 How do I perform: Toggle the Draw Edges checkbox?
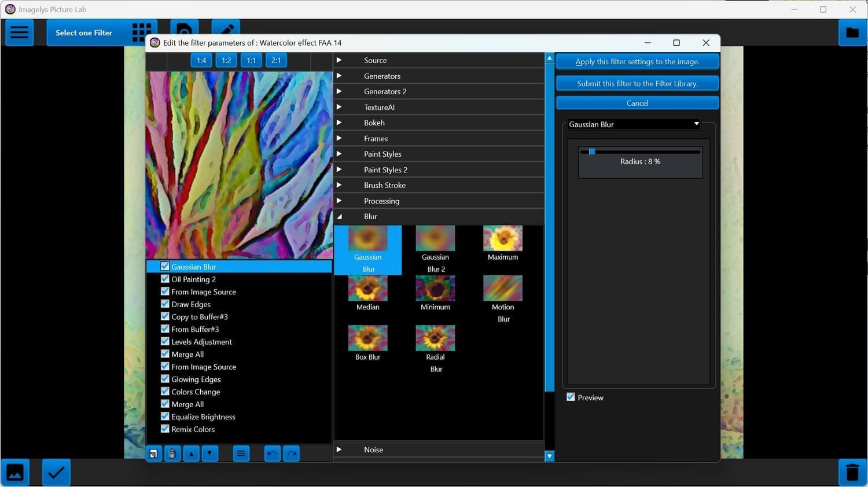click(x=165, y=304)
